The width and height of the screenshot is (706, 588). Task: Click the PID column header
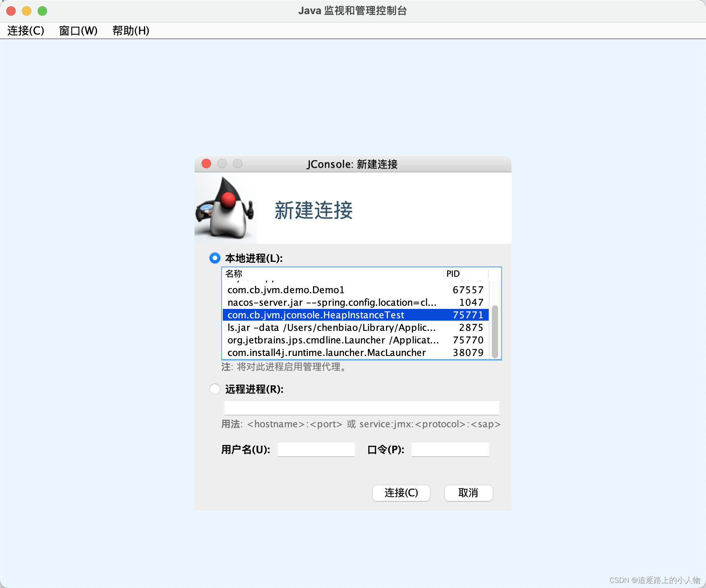(x=453, y=273)
